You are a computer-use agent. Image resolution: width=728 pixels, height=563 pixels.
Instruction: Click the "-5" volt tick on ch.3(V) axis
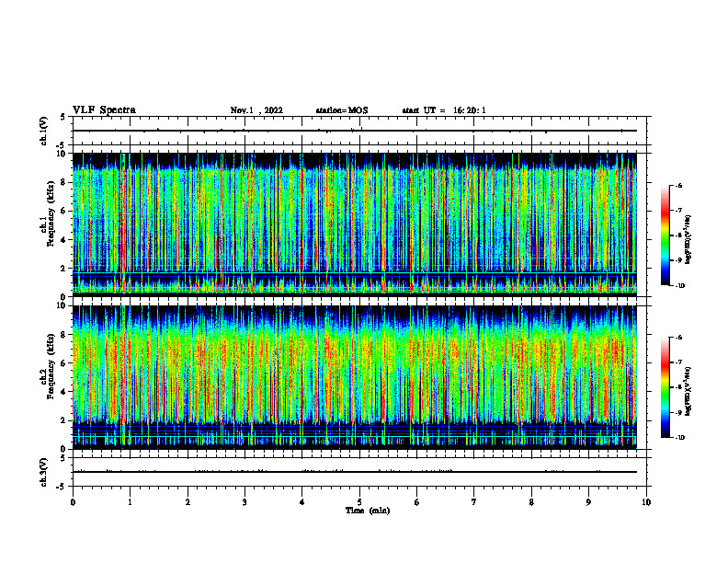(62, 487)
